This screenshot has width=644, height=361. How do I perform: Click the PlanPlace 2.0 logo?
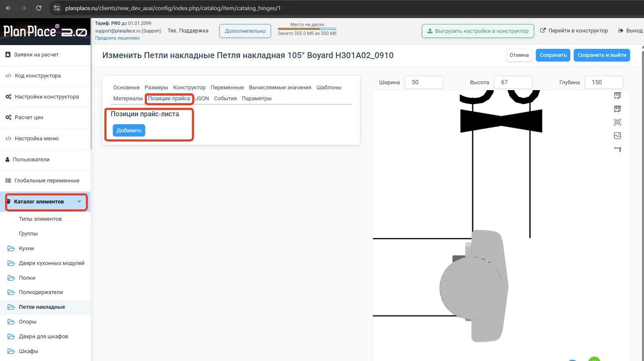click(x=45, y=32)
